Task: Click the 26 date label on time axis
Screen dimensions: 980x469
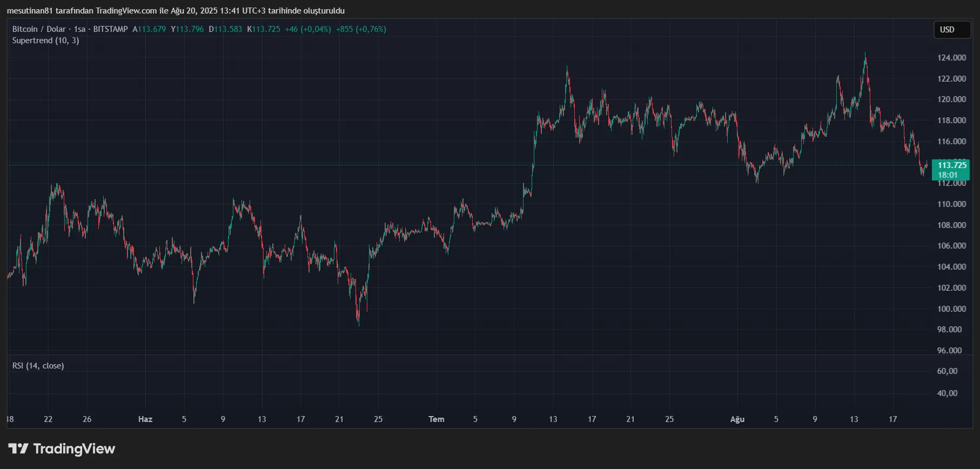Action: pos(87,419)
